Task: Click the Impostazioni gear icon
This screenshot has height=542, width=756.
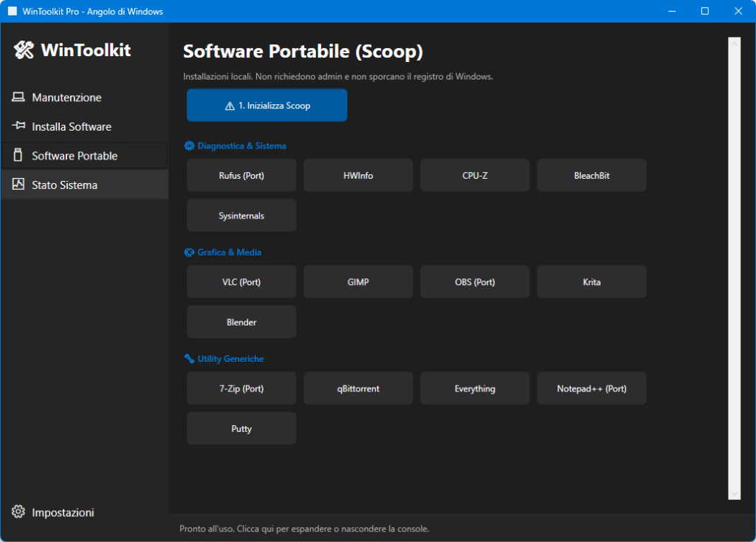Action: [x=18, y=512]
